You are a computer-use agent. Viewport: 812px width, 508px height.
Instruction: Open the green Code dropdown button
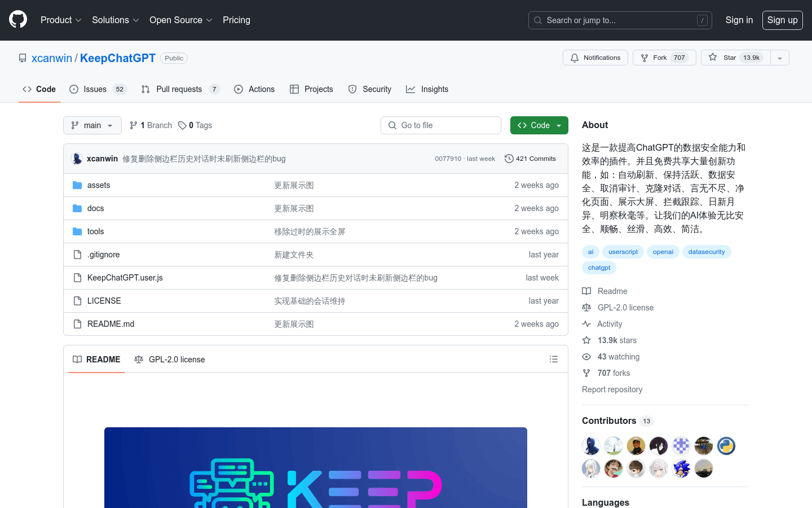pyautogui.click(x=539, y=125)
